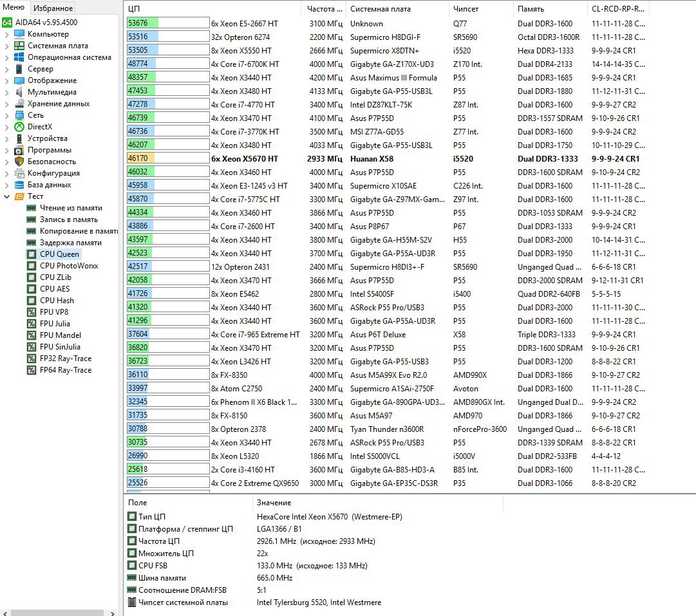Expand the Операционная система tree node
The height and width of the screenshot is (616, 696).
(x=6, y=57)
